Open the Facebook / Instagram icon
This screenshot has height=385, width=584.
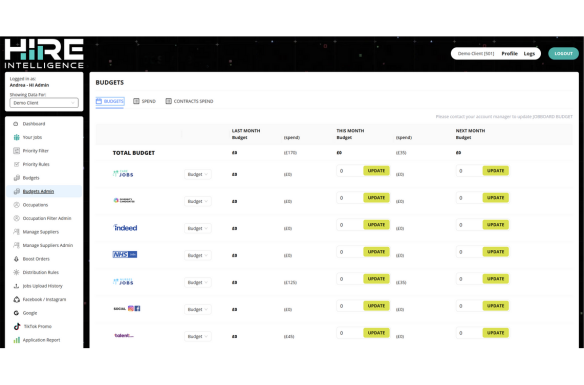pos(16,299)
